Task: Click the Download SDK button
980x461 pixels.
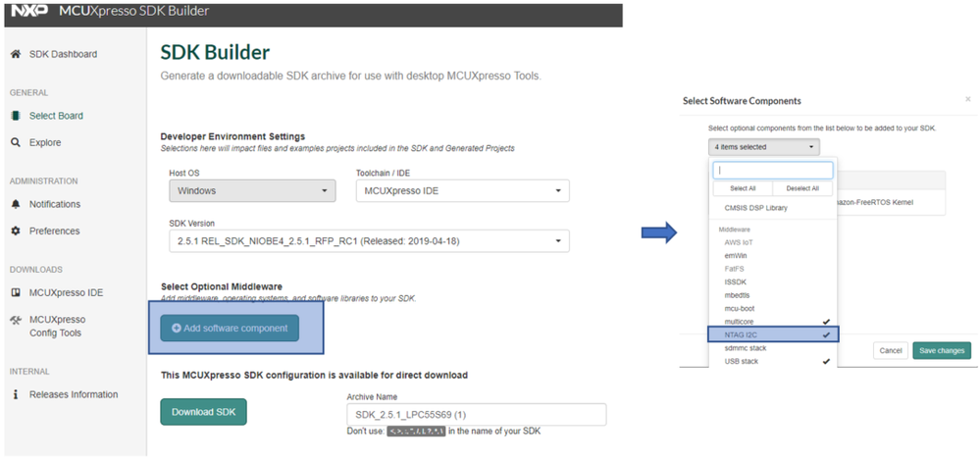Action: pyautogui.click(x=203, y=412)
